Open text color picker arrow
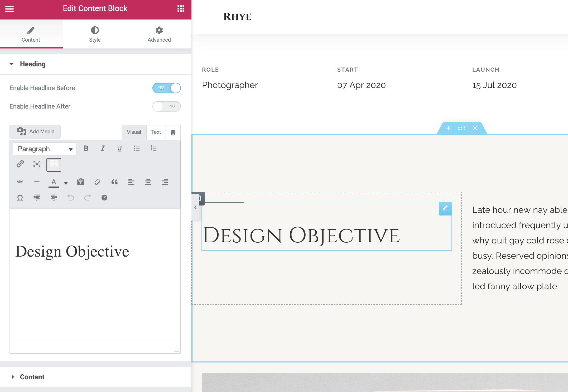The image size is (568, 392). [66, 183]
